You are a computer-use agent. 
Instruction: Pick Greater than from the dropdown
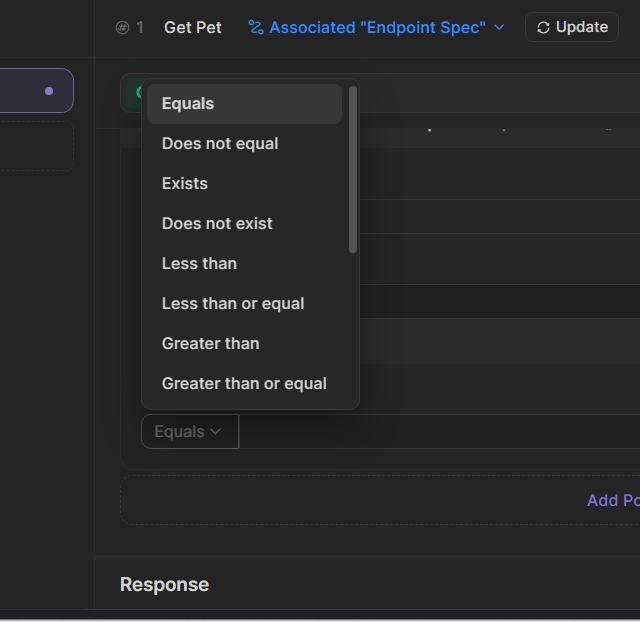pyautogui.click(x=210, y=344)
